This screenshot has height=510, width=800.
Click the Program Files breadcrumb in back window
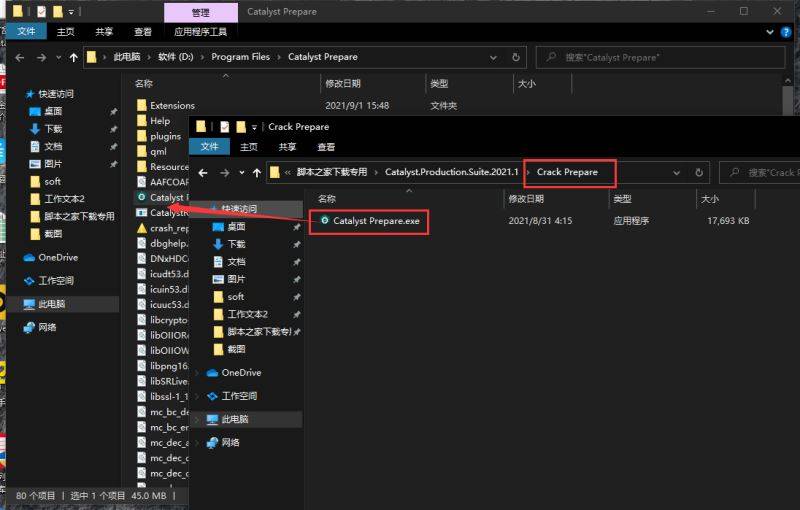click(240, 57)
